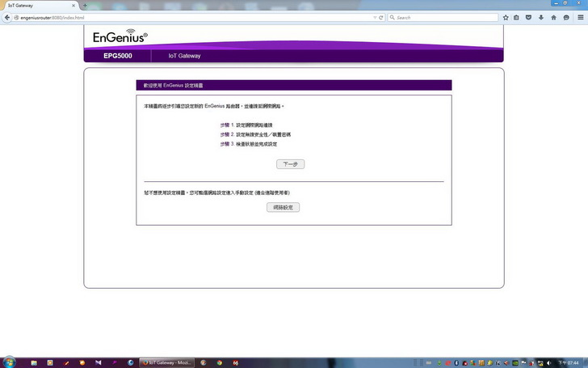The height and width of the screenshot is (368, 588).
Task: Click the 步驟 1 line text
Action: (x=246, y=125)
